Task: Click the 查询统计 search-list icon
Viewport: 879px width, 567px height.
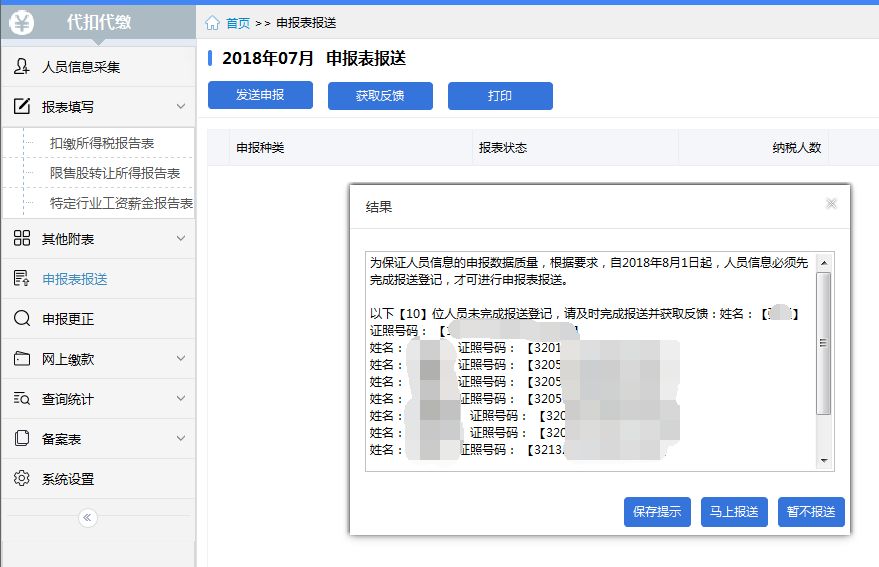Action: coord(21,398)
